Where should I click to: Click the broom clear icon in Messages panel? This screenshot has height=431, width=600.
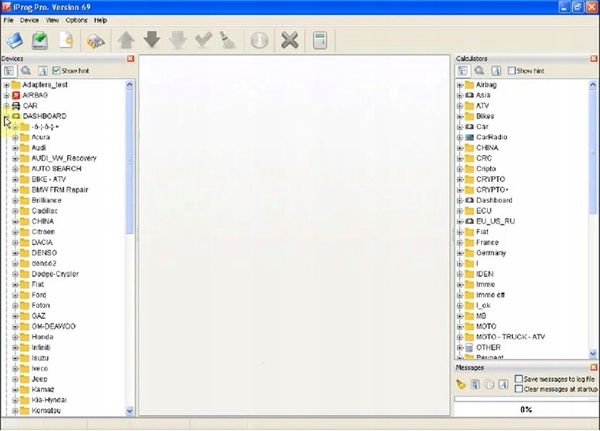(462, 384)
